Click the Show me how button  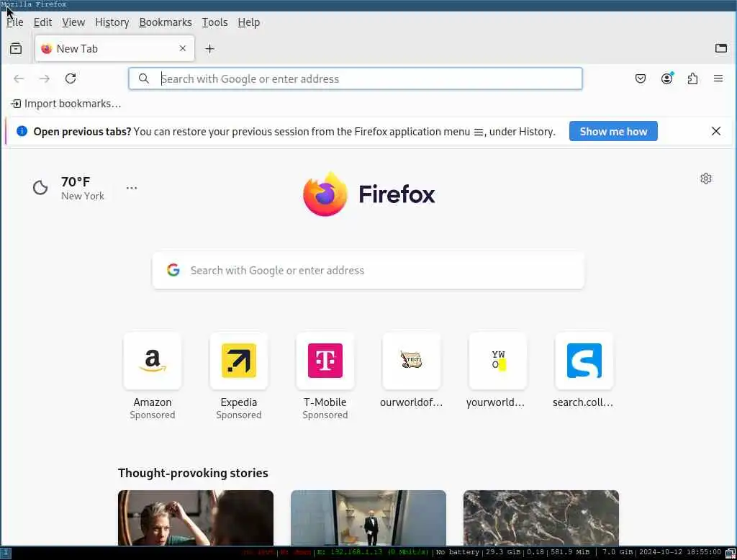[613, 131]
